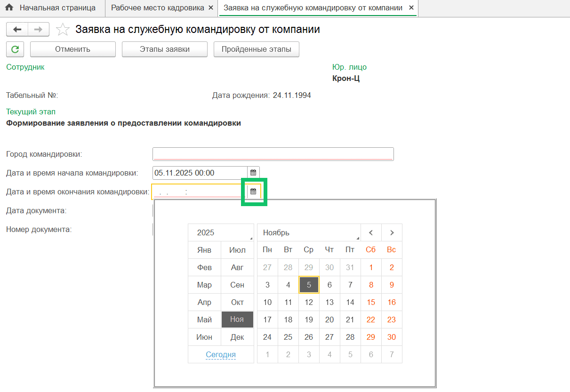
Task: Expand the 2025 year dropdown
Action: coord(220,232)
